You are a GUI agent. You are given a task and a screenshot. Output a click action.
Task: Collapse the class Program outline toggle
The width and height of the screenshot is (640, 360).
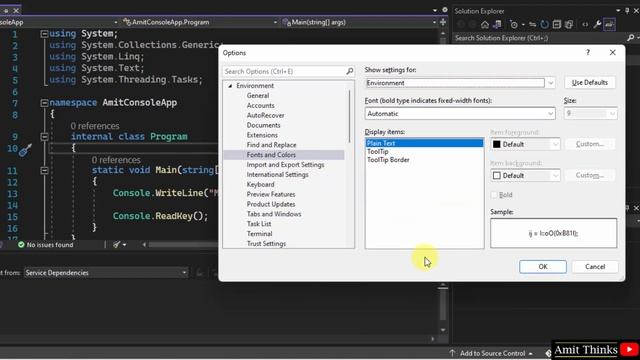44,137
